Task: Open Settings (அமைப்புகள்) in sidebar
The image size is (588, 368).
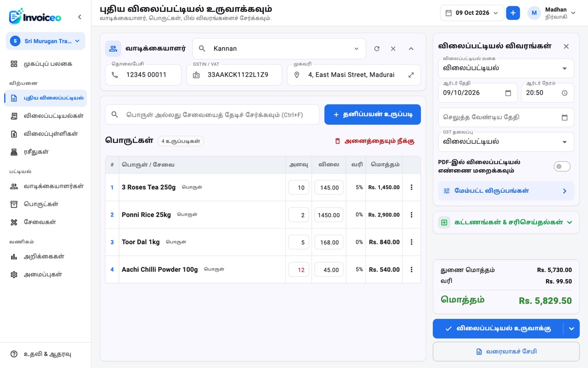Action: 45,275
